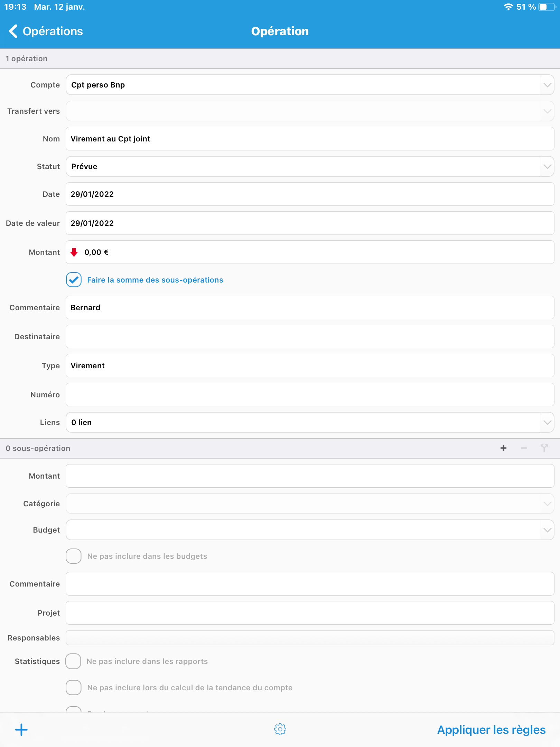The width and height of the screenshot is (560, 747).
Task: Open the Transfert vers dropdown
Action: click(547, 111)
